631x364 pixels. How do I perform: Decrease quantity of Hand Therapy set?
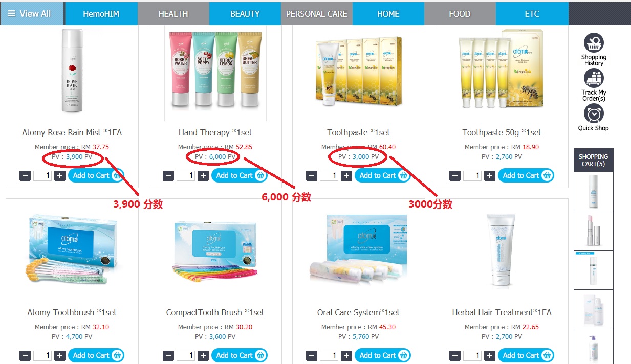click(168, 176)
